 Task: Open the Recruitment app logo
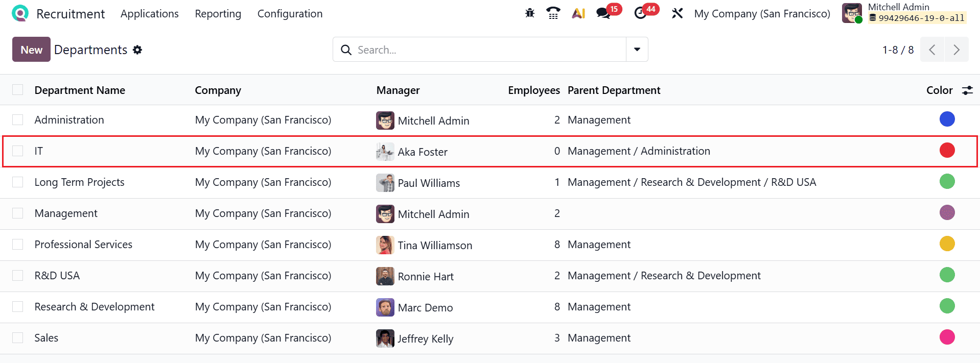20,13
